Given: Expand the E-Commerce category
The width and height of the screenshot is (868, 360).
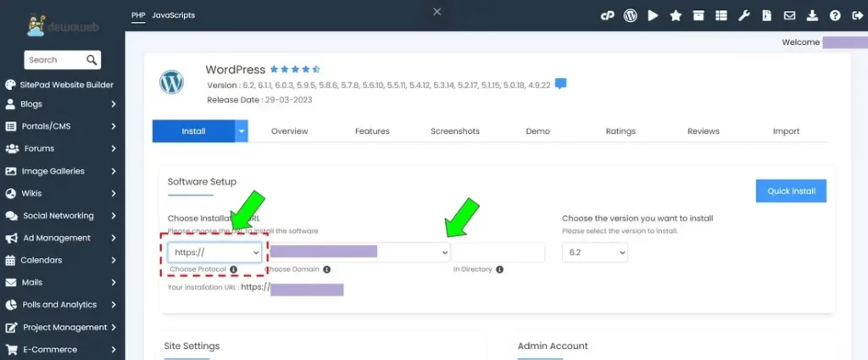Looking at the screenshot, I should pos(61,350).
